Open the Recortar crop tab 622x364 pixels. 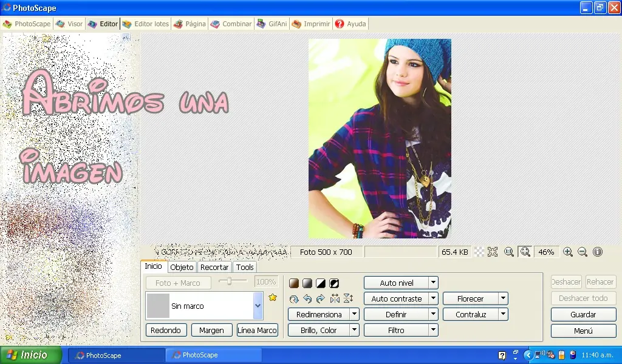click(214, 268)
